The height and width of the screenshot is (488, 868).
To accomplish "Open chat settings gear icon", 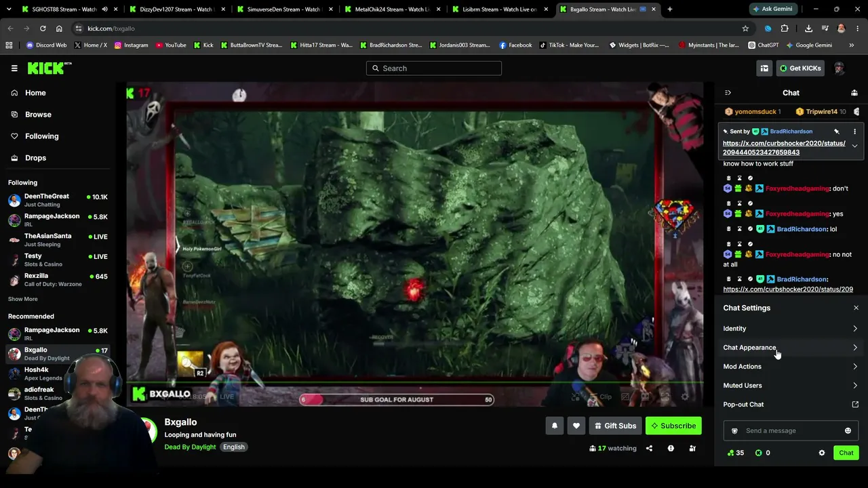I will click(x=822, y=453).
